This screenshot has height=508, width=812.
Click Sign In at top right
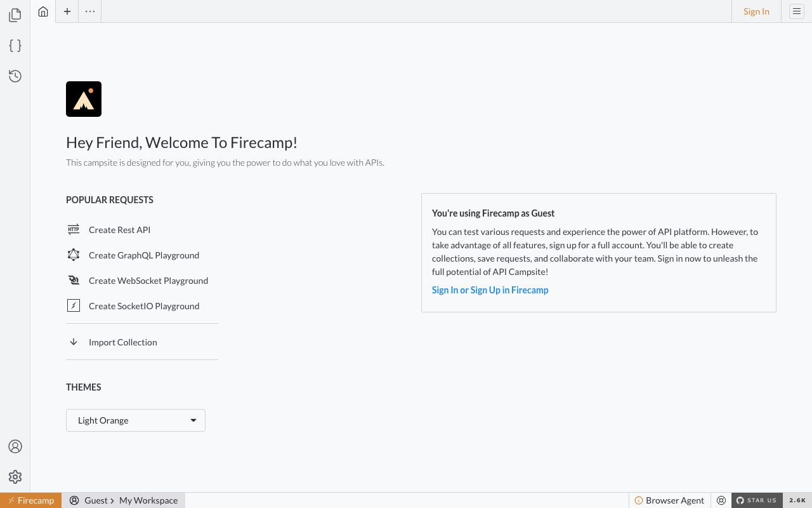click(756, 11)
